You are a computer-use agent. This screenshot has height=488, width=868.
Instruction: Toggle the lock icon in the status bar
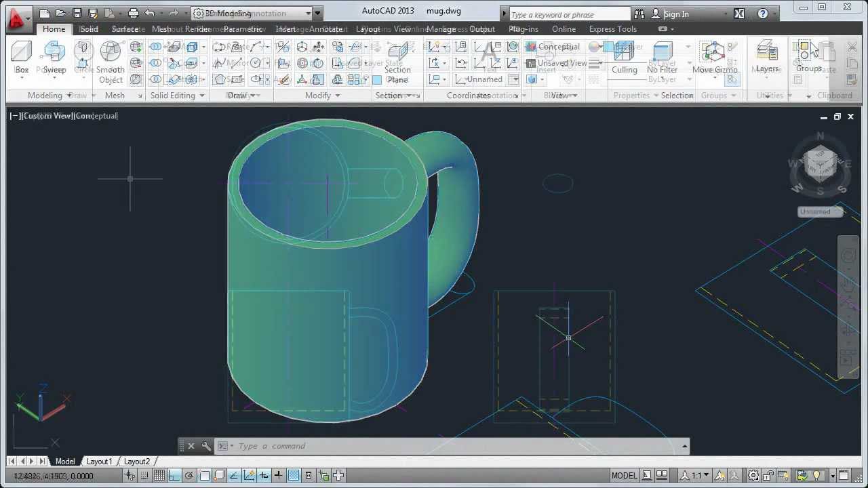coord(767,475)
